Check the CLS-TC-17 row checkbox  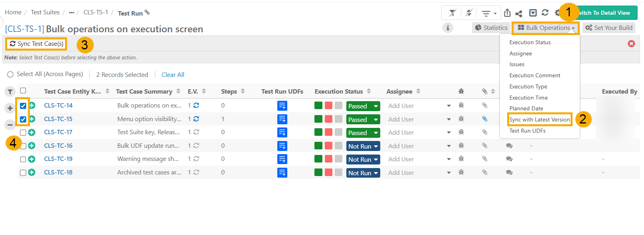(23, 132)
